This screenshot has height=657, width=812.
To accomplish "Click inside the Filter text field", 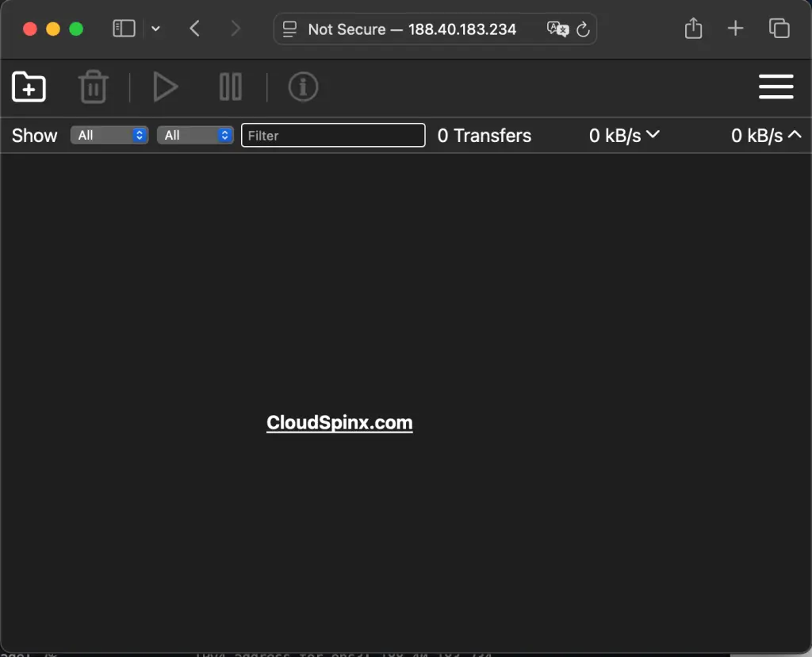I will point(333,135).
